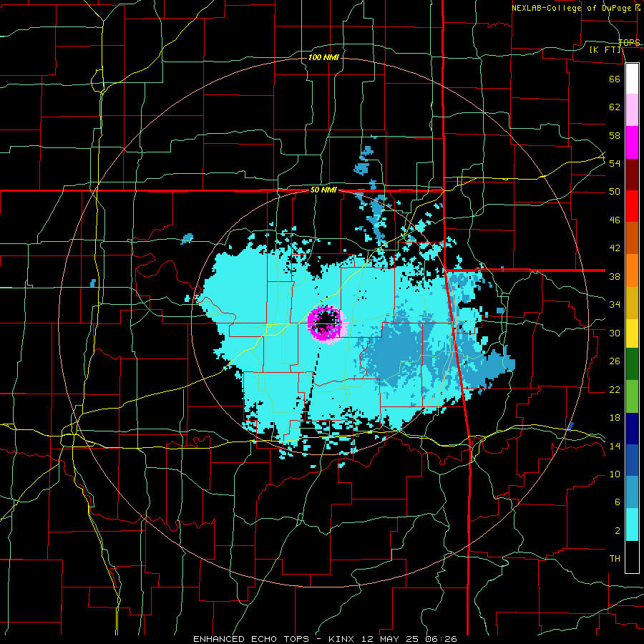Pick the bright red legend swatch

(x=632, y=206)
